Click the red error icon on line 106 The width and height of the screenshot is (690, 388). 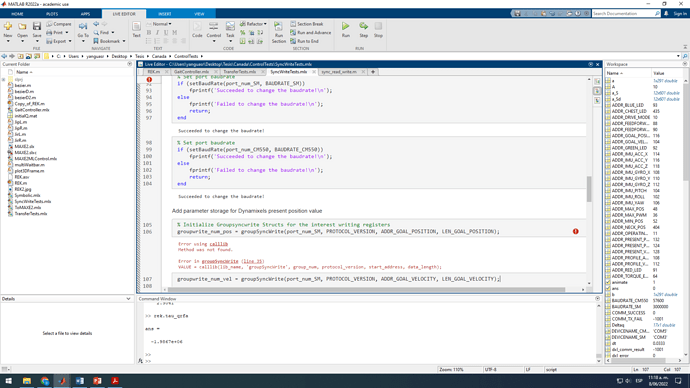[576, 231]
